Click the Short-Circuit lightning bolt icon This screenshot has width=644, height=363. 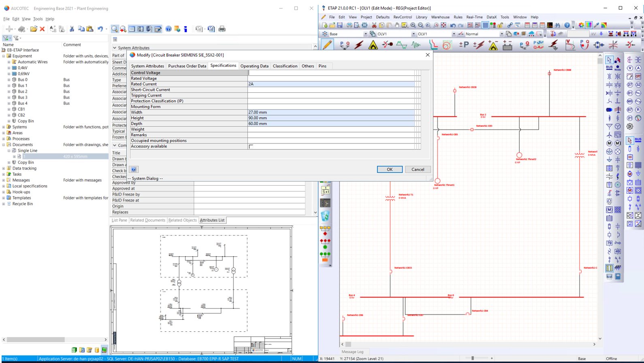[x=359, y=45]
